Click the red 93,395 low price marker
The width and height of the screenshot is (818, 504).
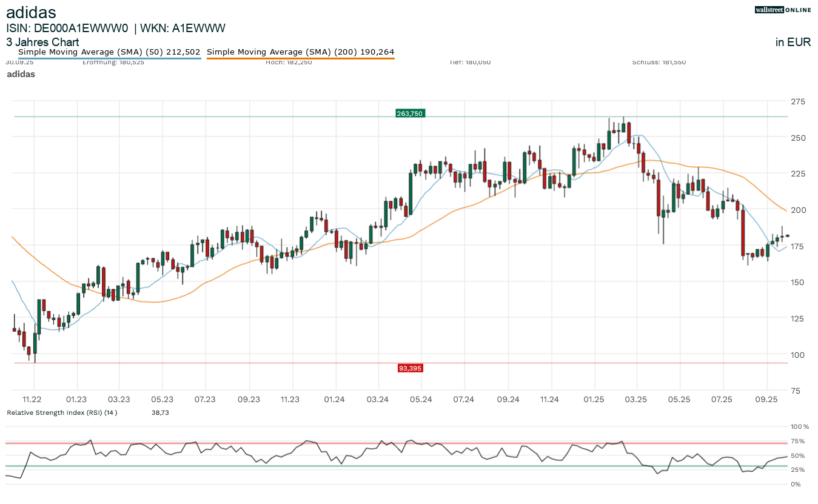410,368
